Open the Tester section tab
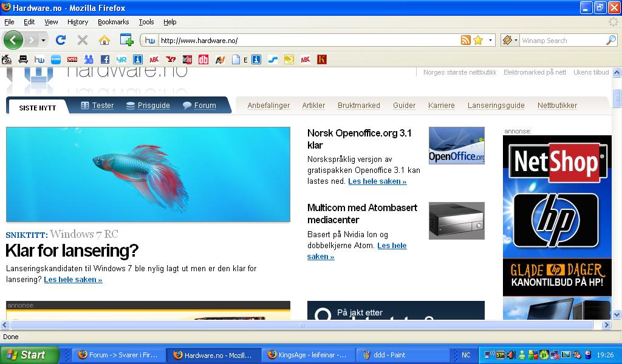 [97, 106]
